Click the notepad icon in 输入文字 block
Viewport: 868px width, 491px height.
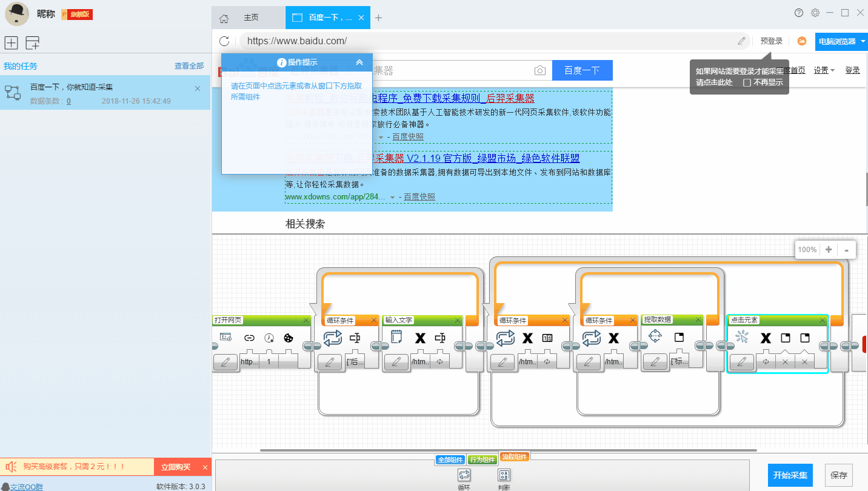(x=396, y=338)
